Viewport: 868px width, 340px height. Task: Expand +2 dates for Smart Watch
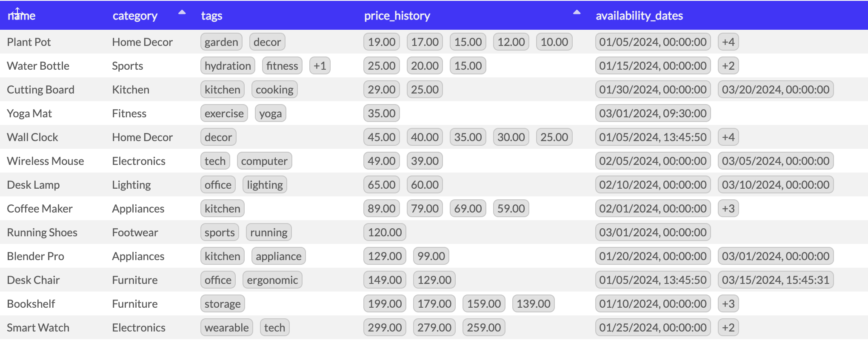(x=728, y=328)
